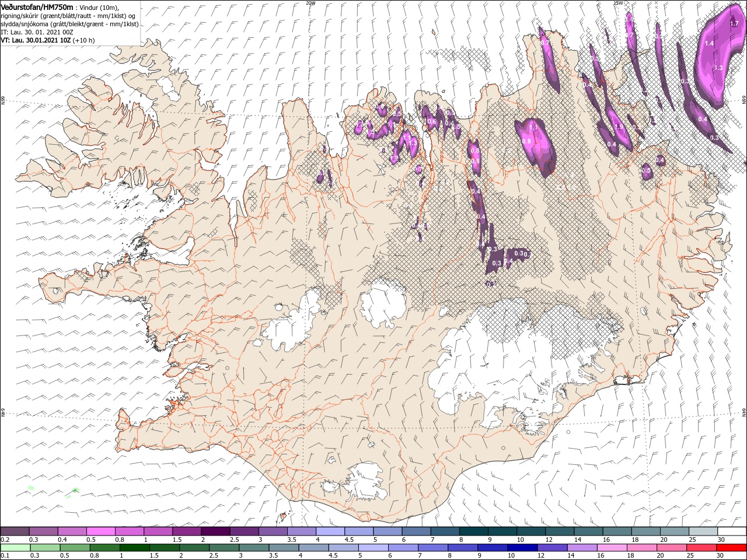The width and height of the screenshot is (747, 560).
Task: Click the 1.4 snowfall value in the northeast band
Action: pos(709,44)
